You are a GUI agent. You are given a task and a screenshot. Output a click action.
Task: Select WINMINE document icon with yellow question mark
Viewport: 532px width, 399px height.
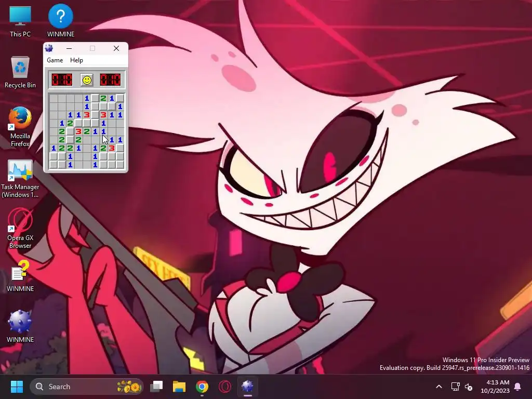20,276
